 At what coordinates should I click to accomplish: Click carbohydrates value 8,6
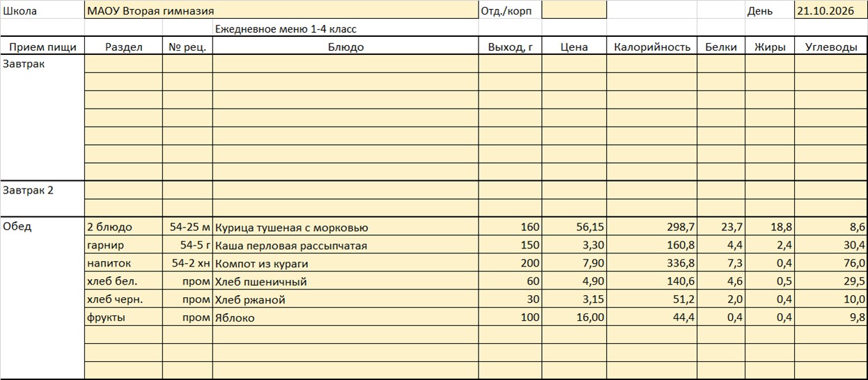(x=831, y=227)
